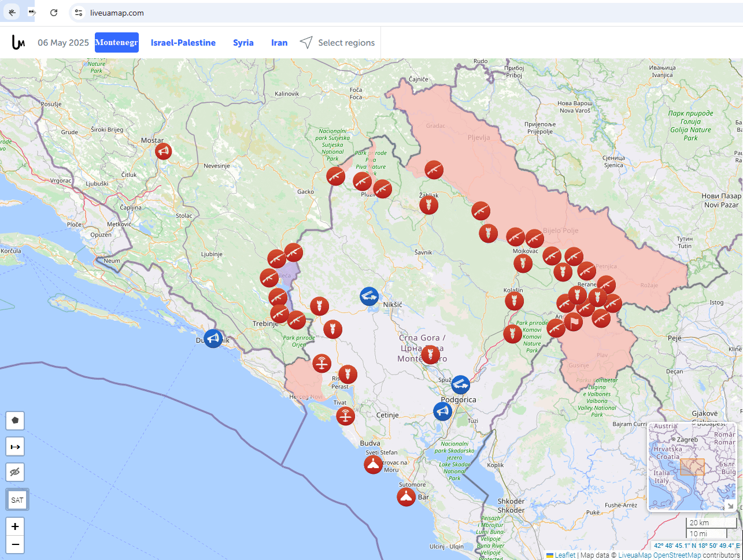Image resolution: width=743 pixels, height=560 pixels.
Task: Click the red aircraft marker near Sutomore
Action: click(x=406, y=496)
